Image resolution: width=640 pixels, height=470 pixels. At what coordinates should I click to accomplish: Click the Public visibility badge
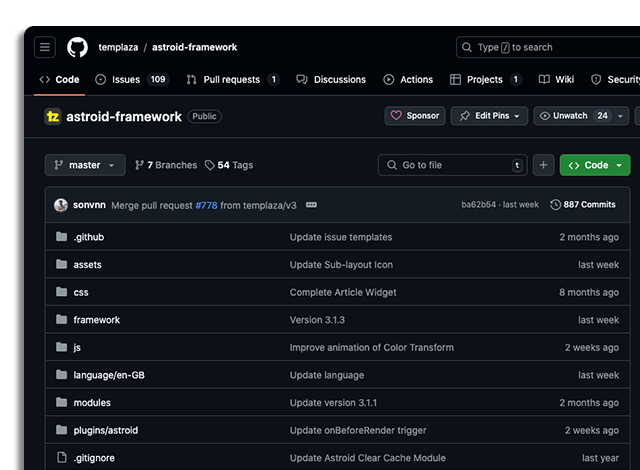(204, 116)
